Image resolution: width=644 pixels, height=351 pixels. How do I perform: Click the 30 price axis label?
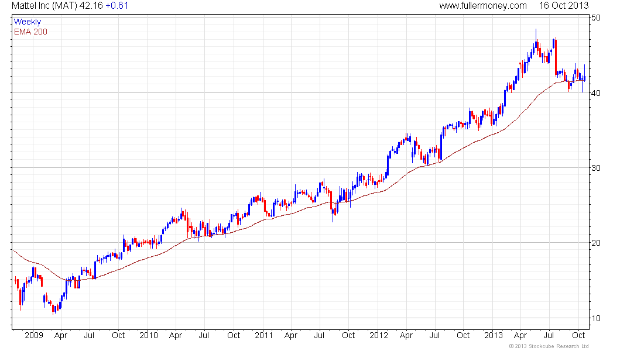tap(596, 168)
